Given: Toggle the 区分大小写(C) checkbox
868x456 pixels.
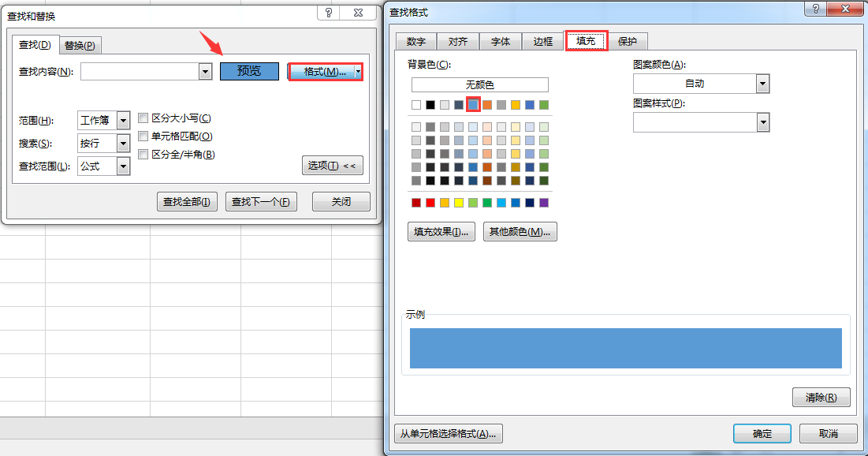Looking at the screenshot, I should tap(143, 118).
